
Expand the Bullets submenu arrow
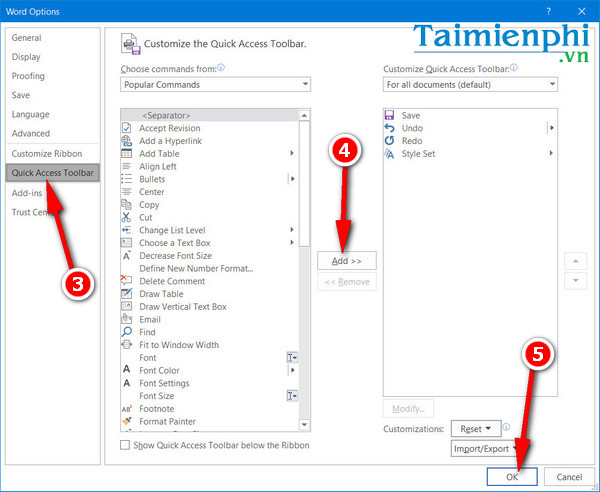tap(292, 179)
